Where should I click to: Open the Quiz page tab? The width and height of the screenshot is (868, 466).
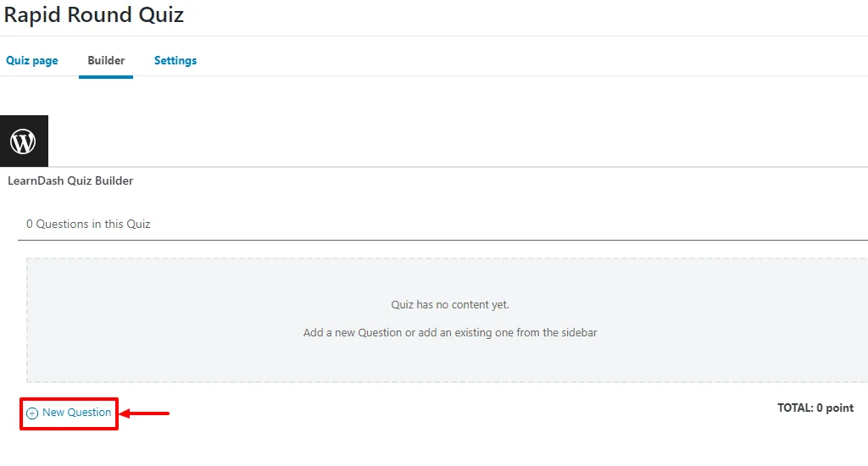tap(31, 60)
